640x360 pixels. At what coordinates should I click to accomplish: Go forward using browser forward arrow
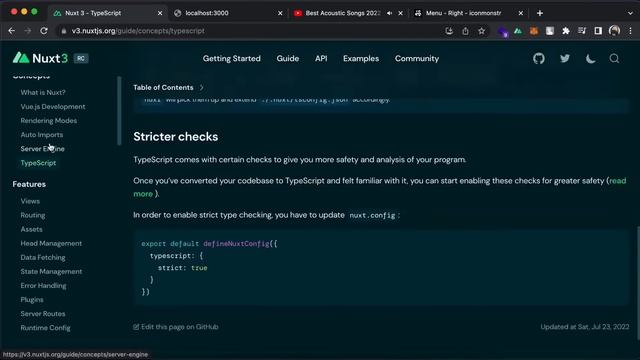pos(27,31)
